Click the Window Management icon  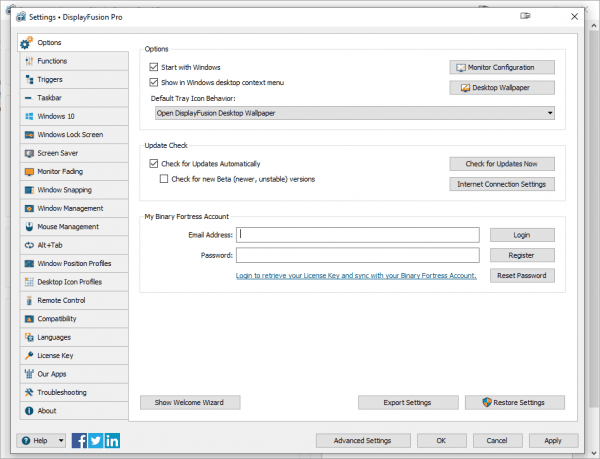[29, 208]
